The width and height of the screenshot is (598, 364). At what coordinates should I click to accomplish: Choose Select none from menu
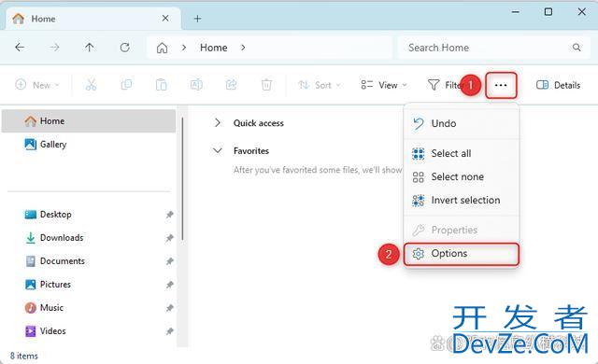462,176
